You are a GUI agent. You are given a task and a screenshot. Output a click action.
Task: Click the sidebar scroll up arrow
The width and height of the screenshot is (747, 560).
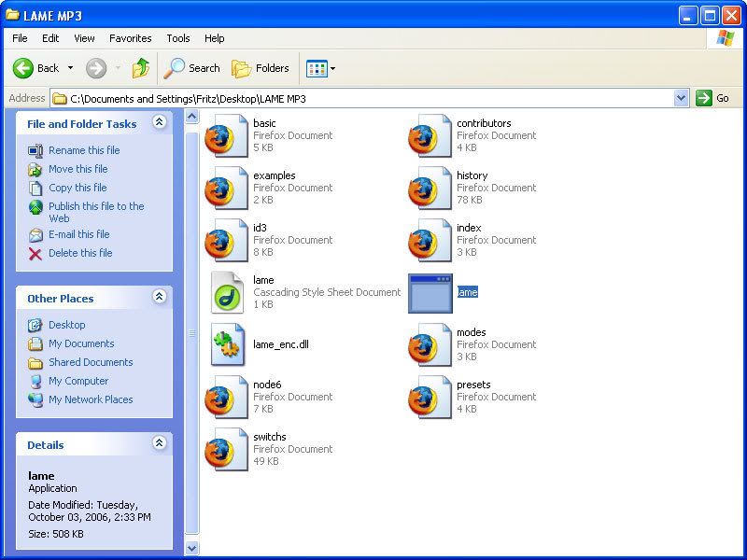coord(191,116)
